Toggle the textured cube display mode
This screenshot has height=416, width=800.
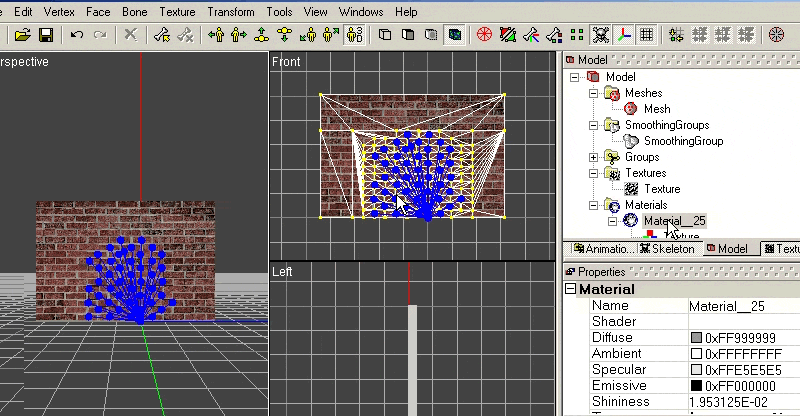[x=455, y=35]
